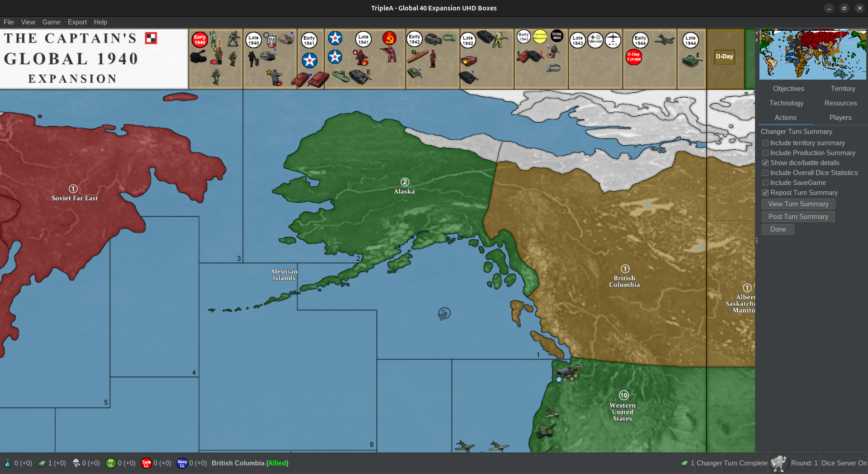Switch to the Resources tab
This screenshot has width=868, height=474.
tap(840, 103)
